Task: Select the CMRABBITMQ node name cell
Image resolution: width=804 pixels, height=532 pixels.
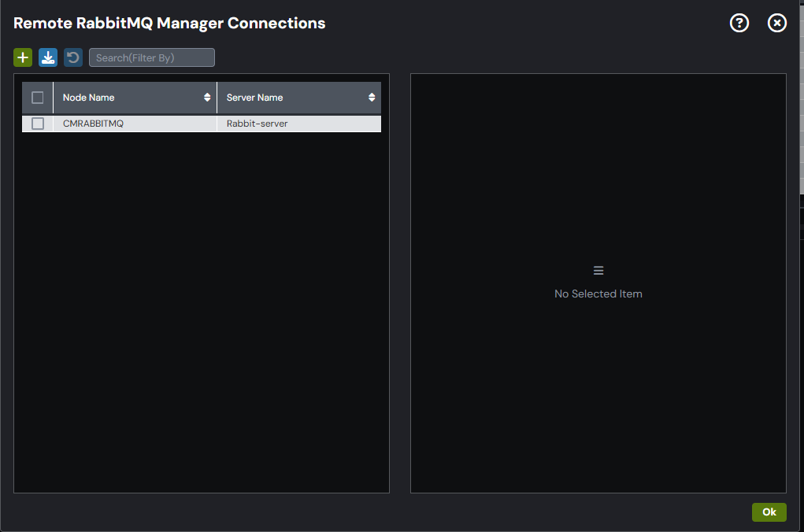Action: pos(135,124)
